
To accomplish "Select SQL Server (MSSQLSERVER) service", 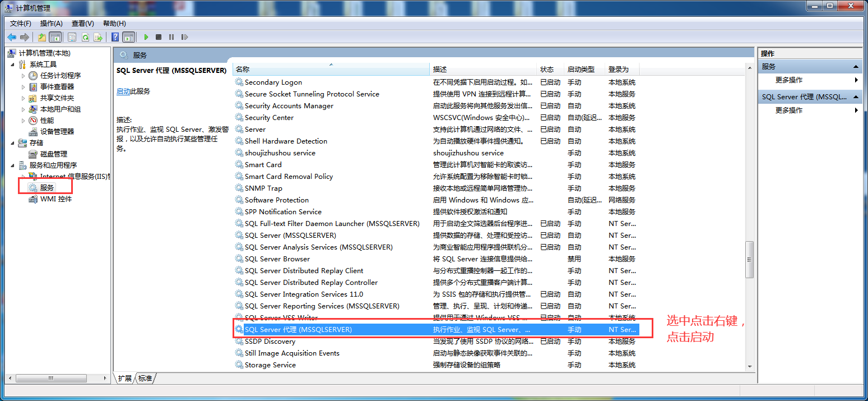I will point(290,235).
